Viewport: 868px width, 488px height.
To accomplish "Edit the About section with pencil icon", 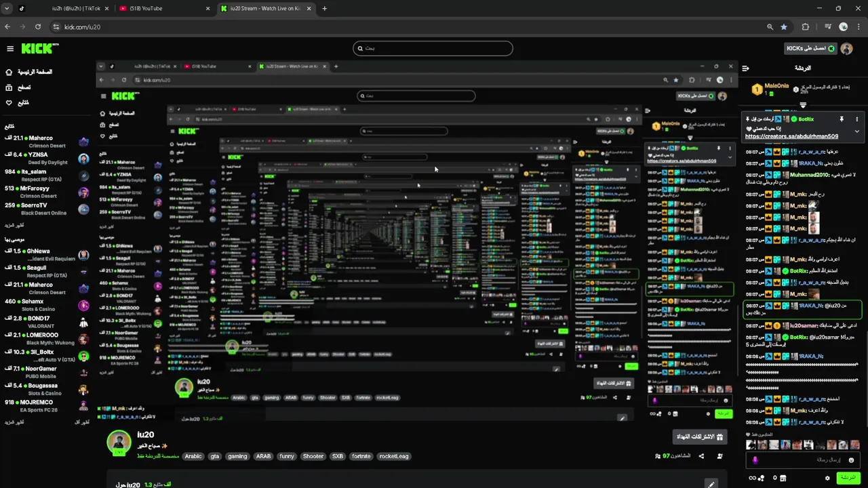I will [711, 484].
